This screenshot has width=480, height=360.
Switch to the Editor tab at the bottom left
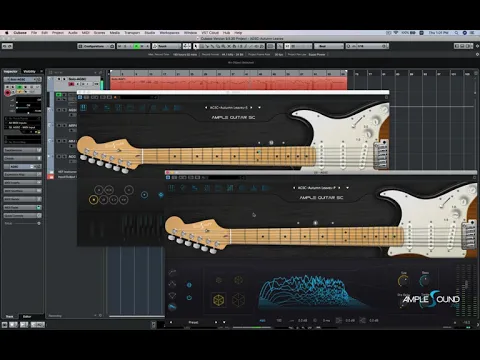[x=27, y=316]
